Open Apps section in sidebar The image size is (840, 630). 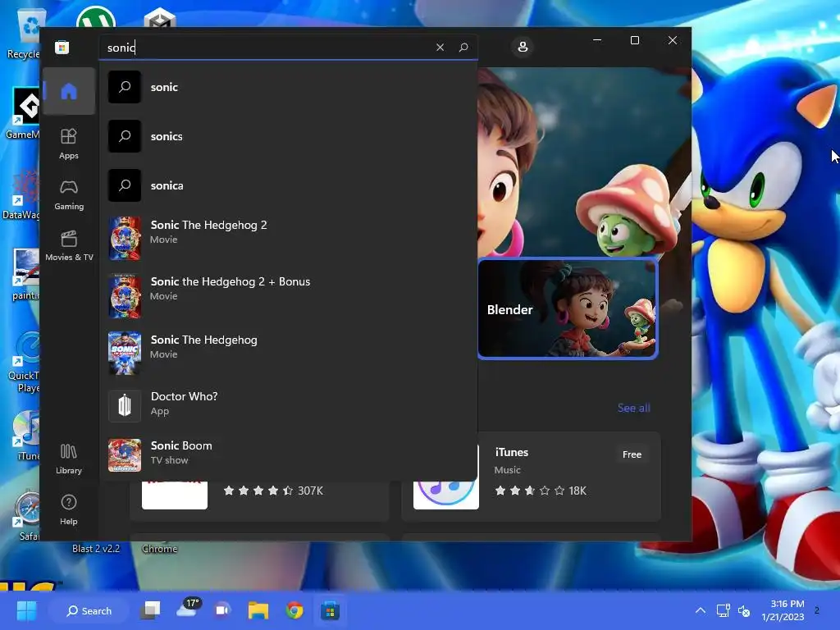pos(69,144)
